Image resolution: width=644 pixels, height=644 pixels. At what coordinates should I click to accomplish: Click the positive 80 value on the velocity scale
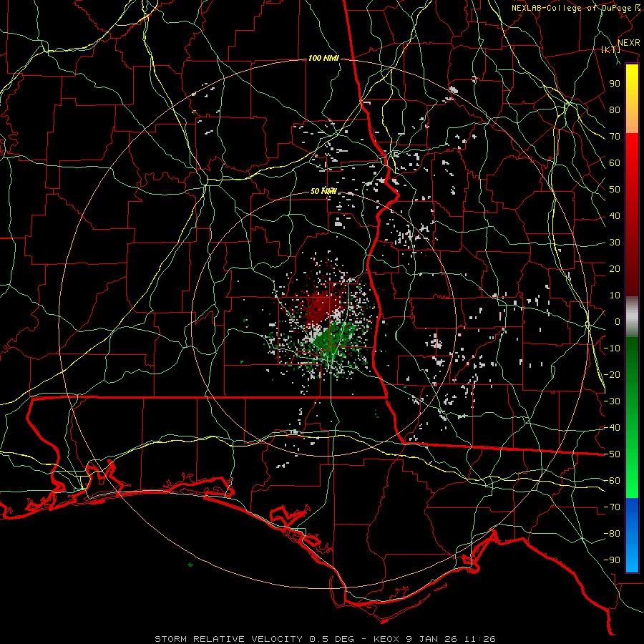615,110
